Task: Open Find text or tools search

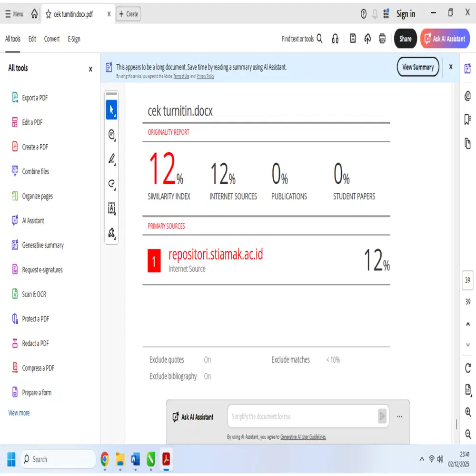Action: coord(302,39)
